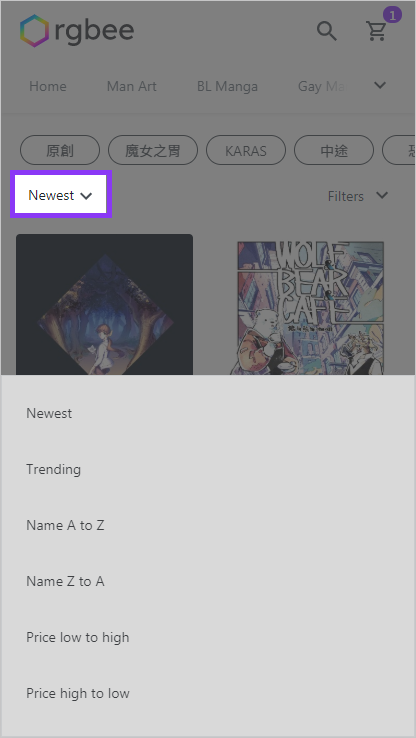Open the search magnifier icon
This screenshot has width=416, height=738.
coord(327,32)
